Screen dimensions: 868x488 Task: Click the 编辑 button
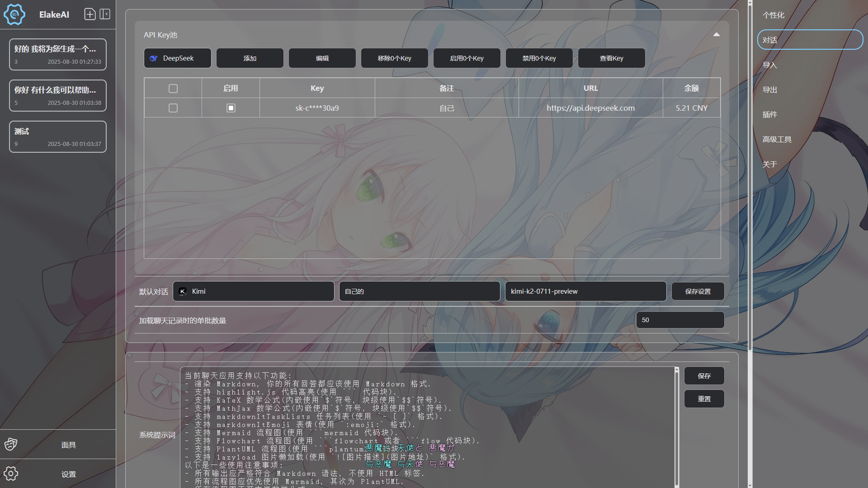(322, 58)
